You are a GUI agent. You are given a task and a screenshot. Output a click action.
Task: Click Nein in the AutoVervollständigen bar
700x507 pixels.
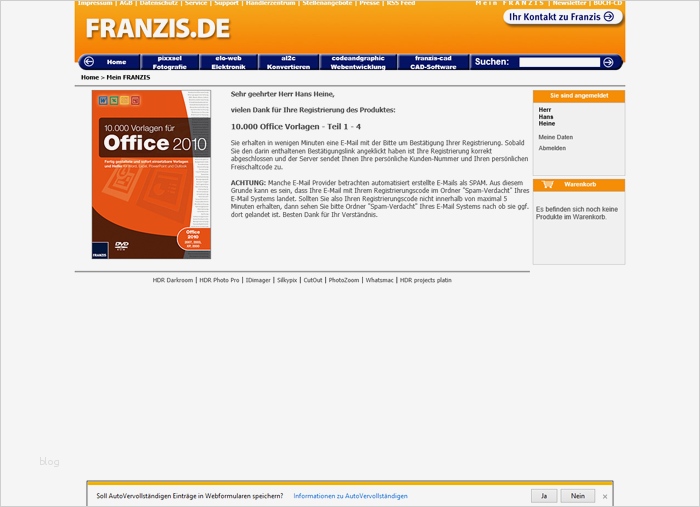pyautogui.click(x=577, y=496)
